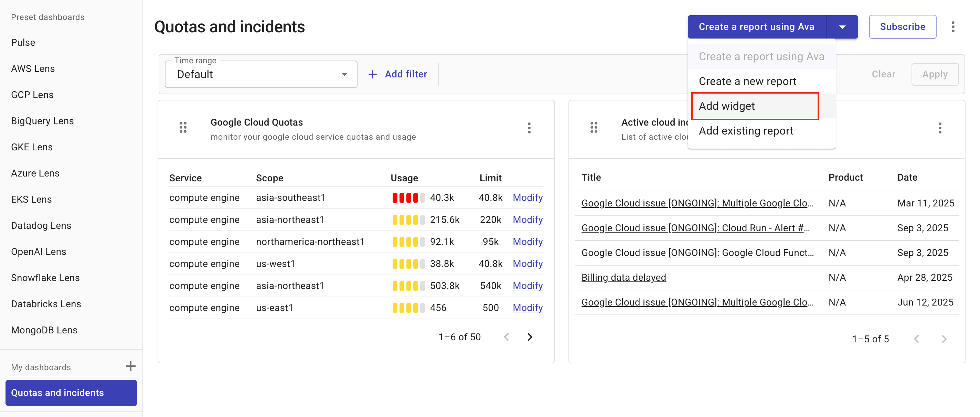
Task: Click Modify link for 503.8k usage row
Action: tap(527, 286)
